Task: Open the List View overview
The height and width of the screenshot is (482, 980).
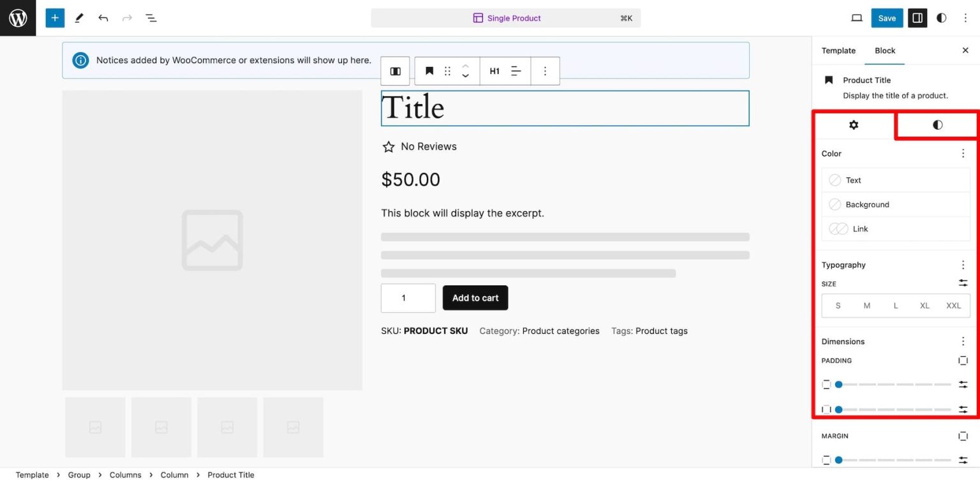Action: (151, 18)
